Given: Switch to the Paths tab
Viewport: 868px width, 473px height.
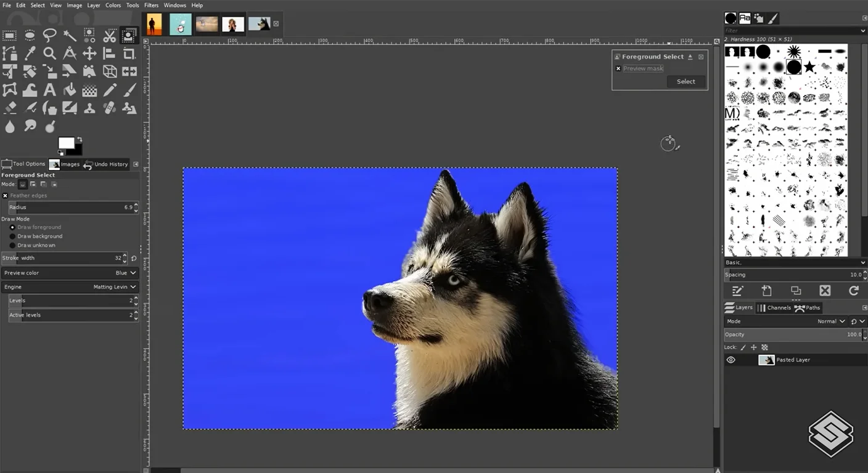Looking at the screenshot, I should point(808,307).
